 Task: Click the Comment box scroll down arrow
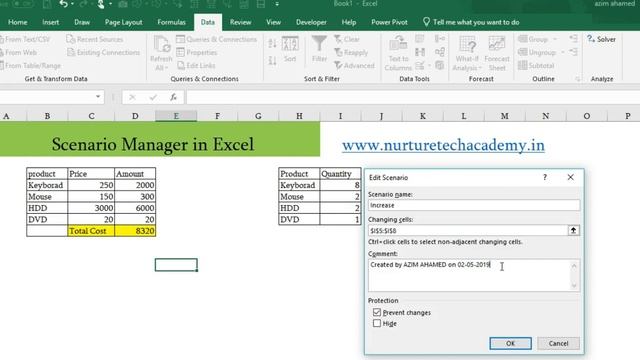click(x=574, y=286)
